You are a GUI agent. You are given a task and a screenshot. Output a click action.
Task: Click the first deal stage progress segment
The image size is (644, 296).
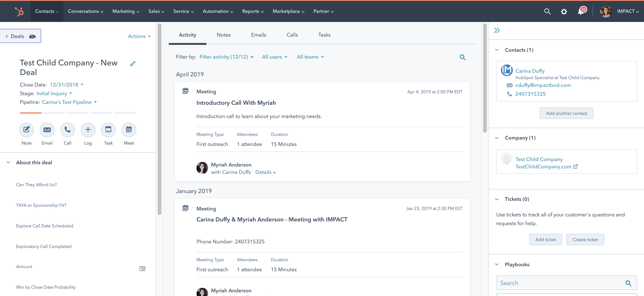[x=31, y=113]
